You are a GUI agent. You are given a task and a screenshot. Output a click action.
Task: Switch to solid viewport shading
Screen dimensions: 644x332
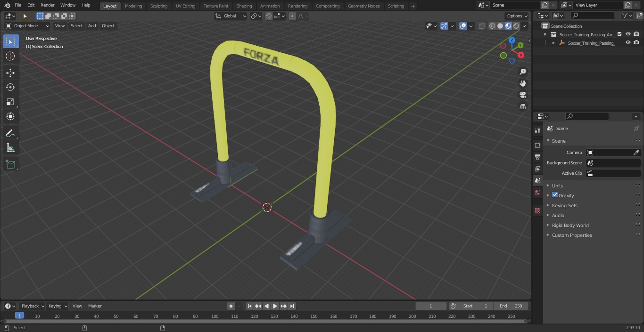point(500,26)
